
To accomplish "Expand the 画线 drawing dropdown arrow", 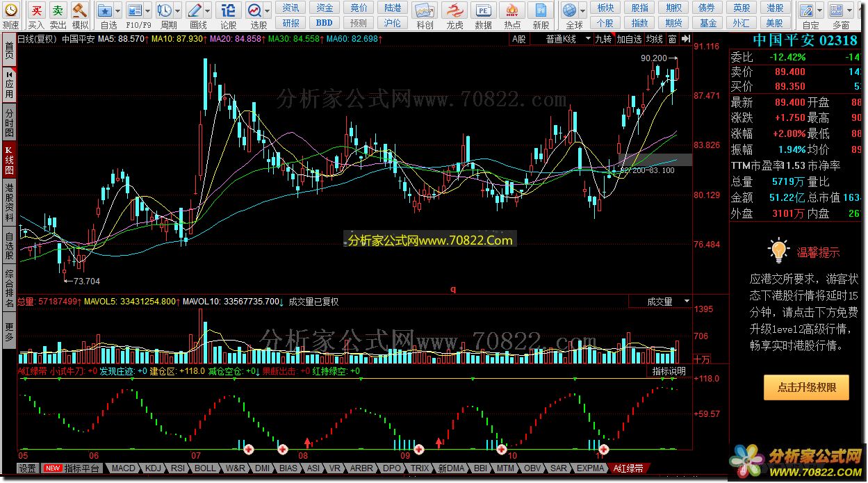I will point(208,10).
